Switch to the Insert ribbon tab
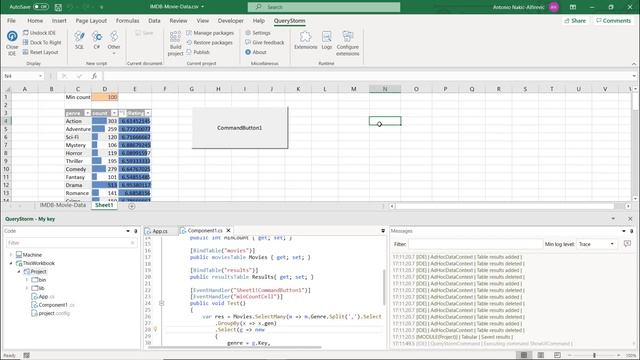The image size is (640, 360). tap(59, 20)
